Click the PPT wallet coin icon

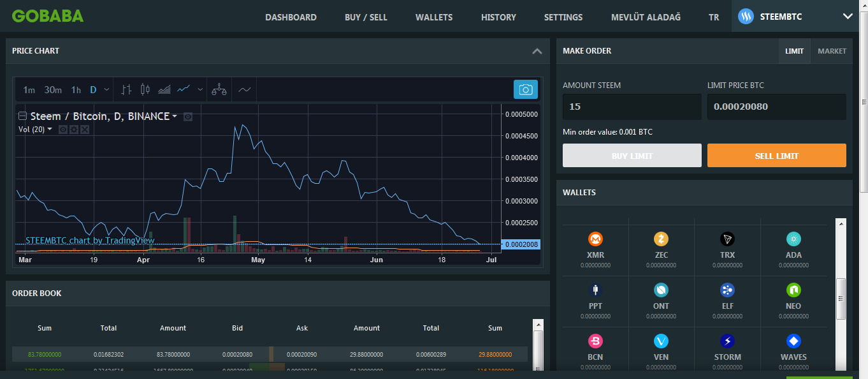click(595, 290)
